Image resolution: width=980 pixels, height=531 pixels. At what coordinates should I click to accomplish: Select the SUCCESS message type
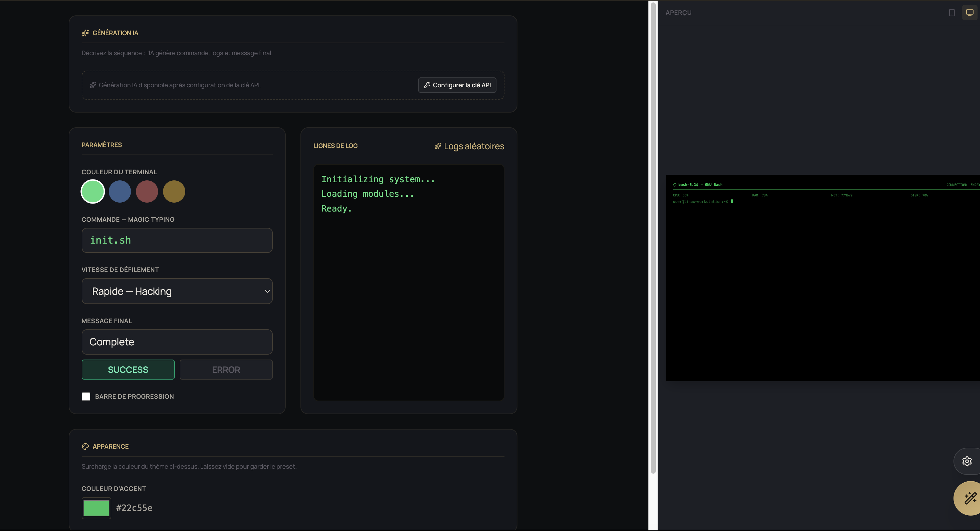(128, 370)
